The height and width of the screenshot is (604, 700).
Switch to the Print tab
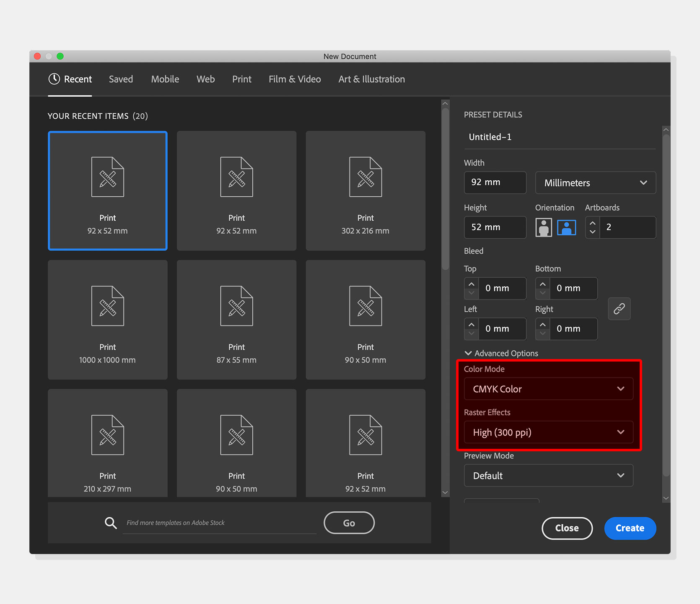(242, 79)
